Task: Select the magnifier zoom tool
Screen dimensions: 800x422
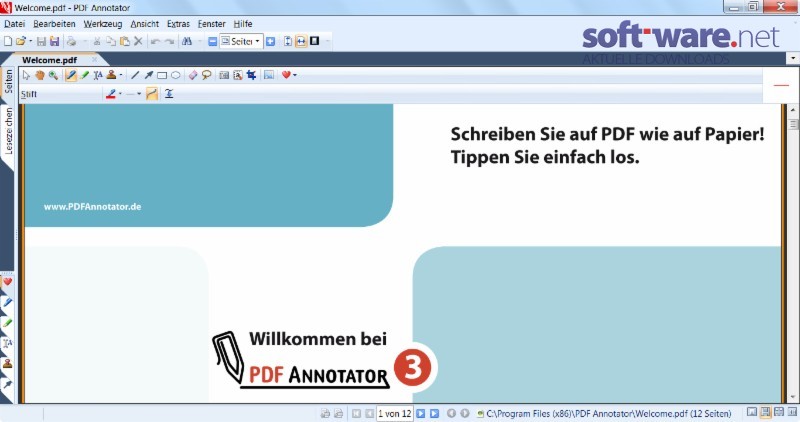Action: (x=53, y=76)
